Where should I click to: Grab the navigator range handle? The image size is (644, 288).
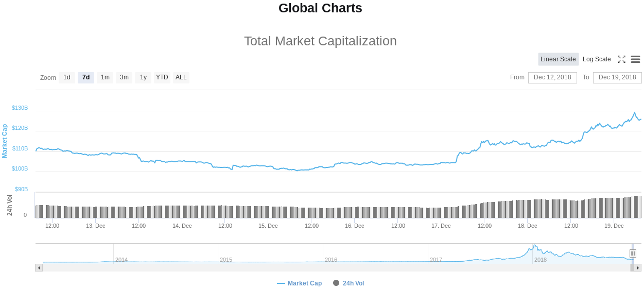pyautogui.click(x=633, y=253)
